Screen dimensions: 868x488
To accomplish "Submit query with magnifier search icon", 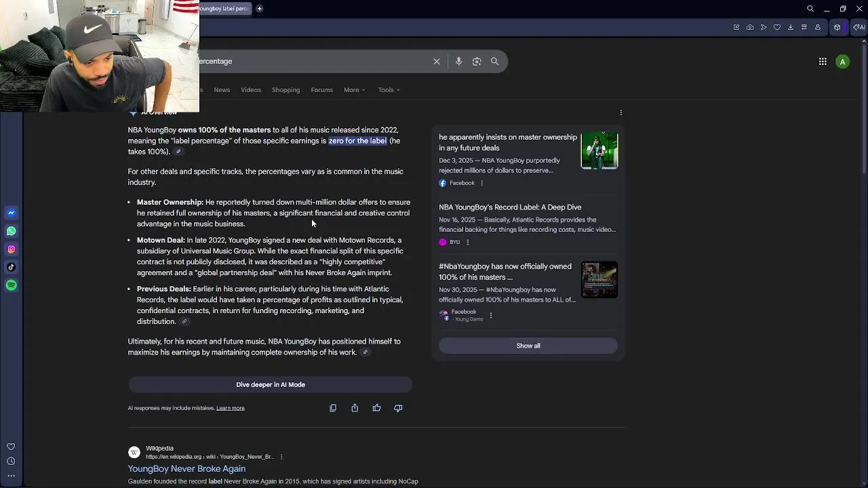I will [x=495, y=62].
